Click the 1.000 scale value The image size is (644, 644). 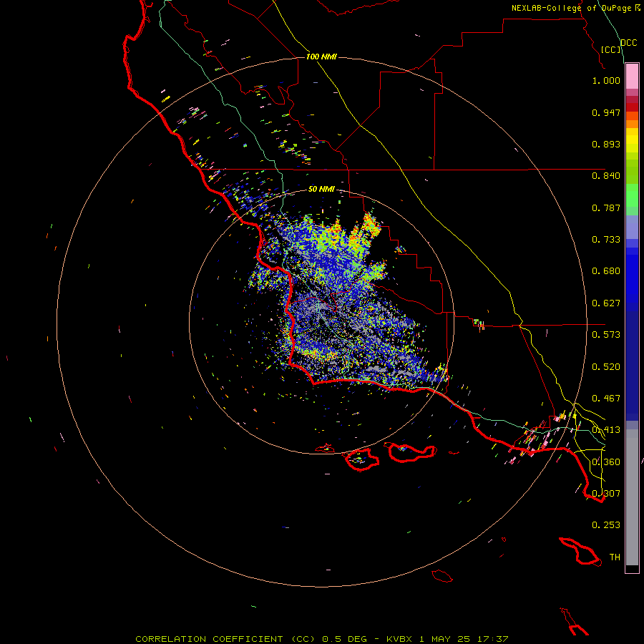tap(606, 80)
